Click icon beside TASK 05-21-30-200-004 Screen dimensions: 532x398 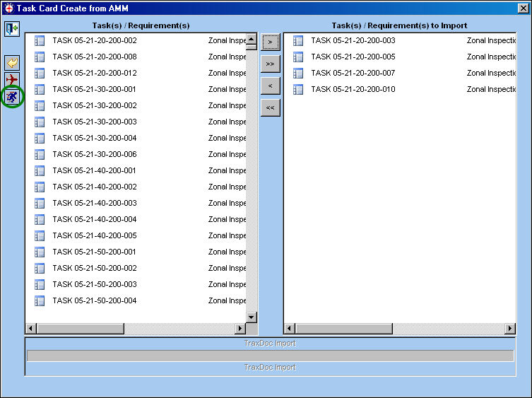click(x=40, y=139)
